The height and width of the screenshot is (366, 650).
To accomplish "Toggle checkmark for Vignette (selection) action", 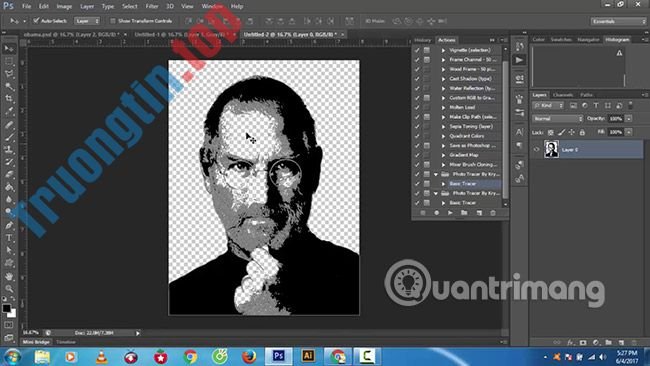I will pyautogui.click(x=417, y=50).
